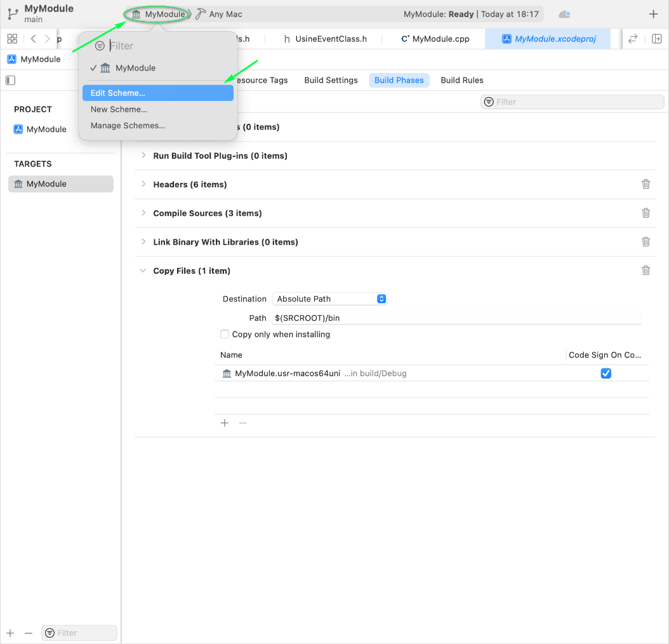The height and width of the screenshot is (644, 669).
Task: Select MyModule under TARGETS
Action: (60, 184)
